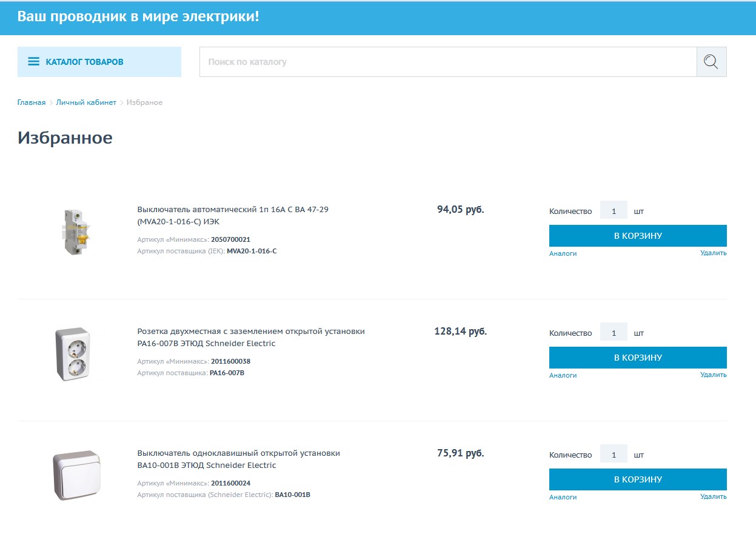Open product Розетка двухместная с заземлением title

click(x=251, y=337)
